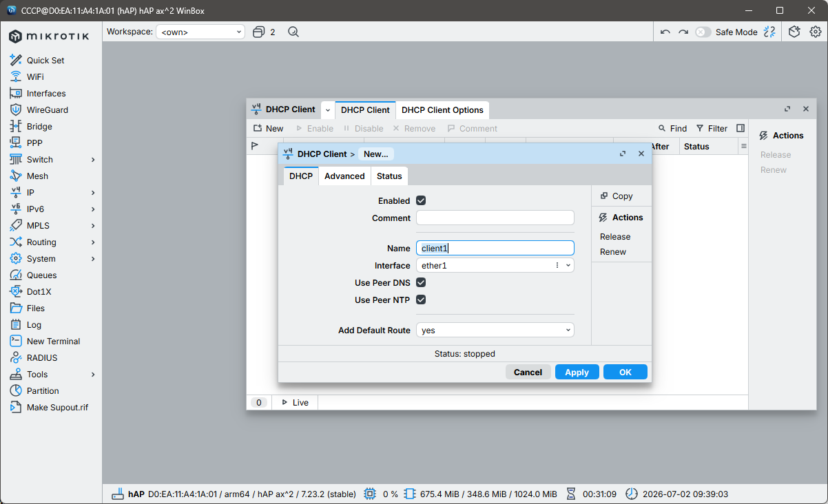Click the Name field containing client1

(x=495, y=248)
